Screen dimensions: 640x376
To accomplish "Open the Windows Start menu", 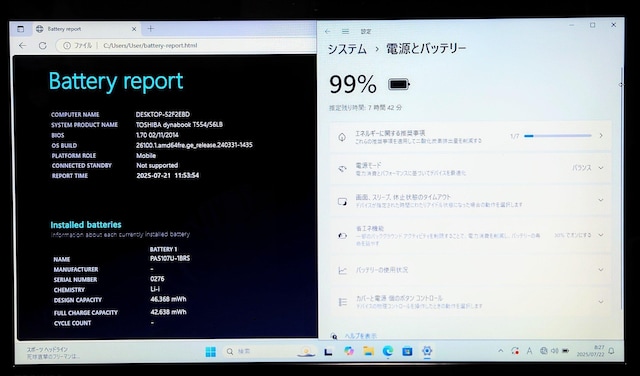I will point(211,352).
